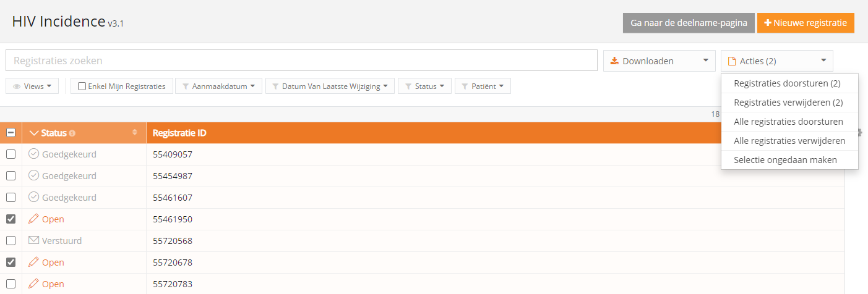This screenshot has height=294, width=868.
Task: Click the pencil icon on registration 55720678
Action: 34,262
